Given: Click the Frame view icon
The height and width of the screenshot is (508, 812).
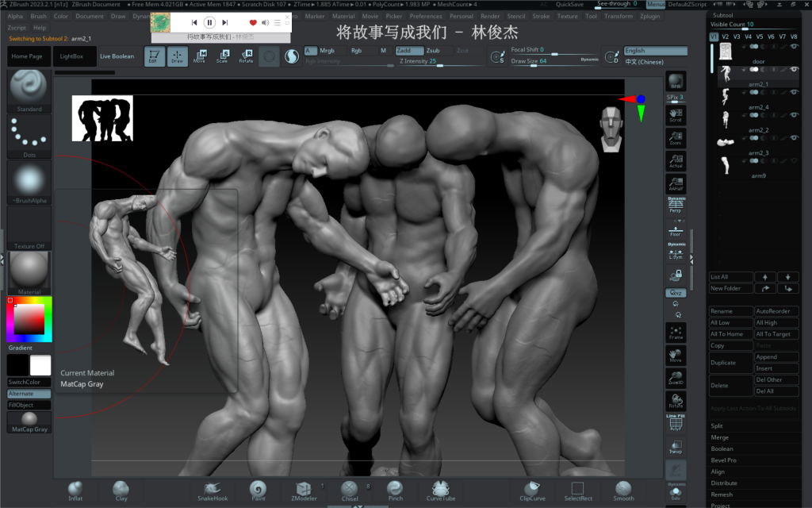Looking at the screenshot, I should 676,332.
